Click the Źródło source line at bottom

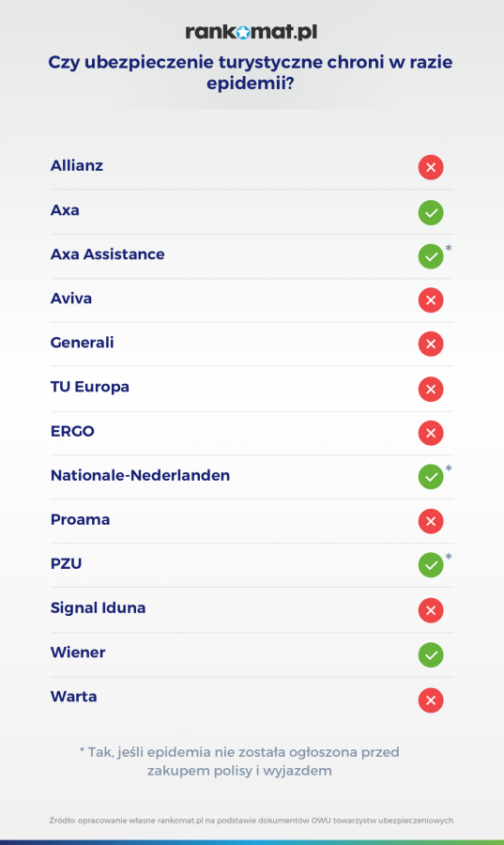tap(252, 821)
